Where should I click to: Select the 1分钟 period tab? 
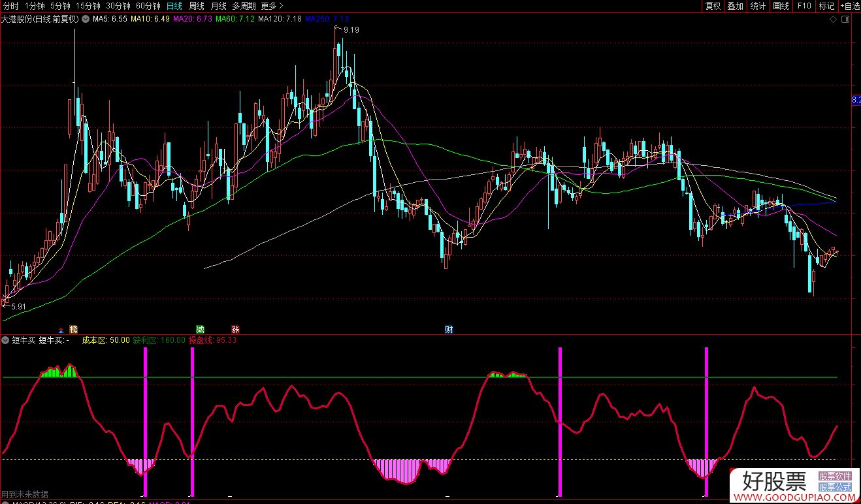pos(35,6)
